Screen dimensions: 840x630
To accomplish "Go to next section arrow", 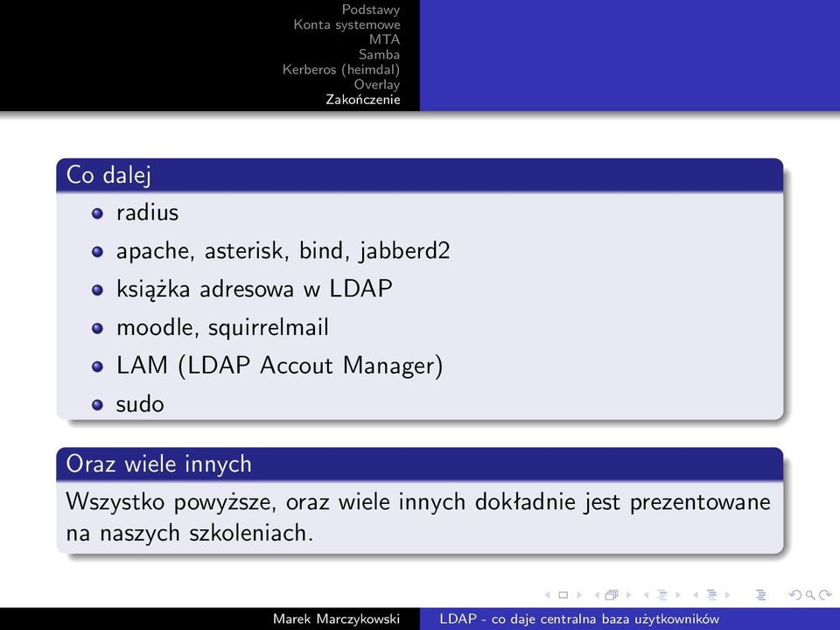I will [727, 595].
